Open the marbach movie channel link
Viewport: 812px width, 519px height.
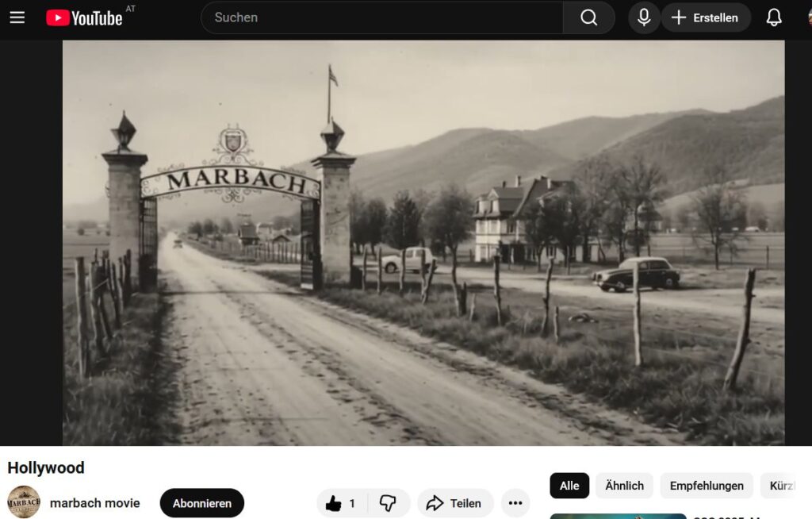(94, 503)
